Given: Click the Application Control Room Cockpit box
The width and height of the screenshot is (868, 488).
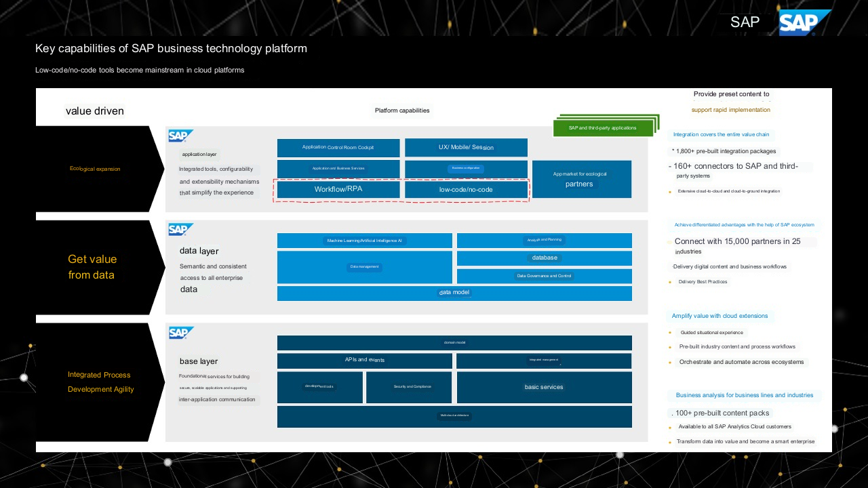Looking at the screenshot, I should click(x=338, y=147).
